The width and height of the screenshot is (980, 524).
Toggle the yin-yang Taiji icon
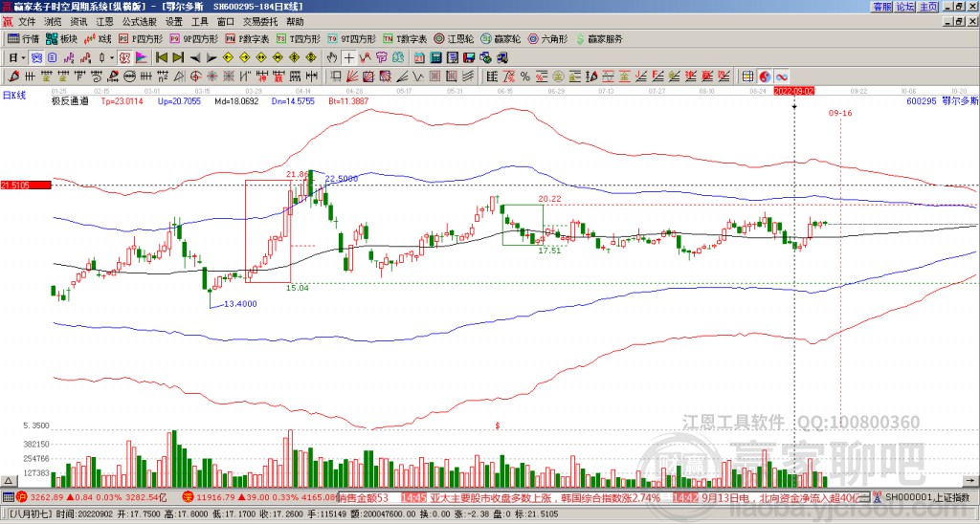point(765,76)
